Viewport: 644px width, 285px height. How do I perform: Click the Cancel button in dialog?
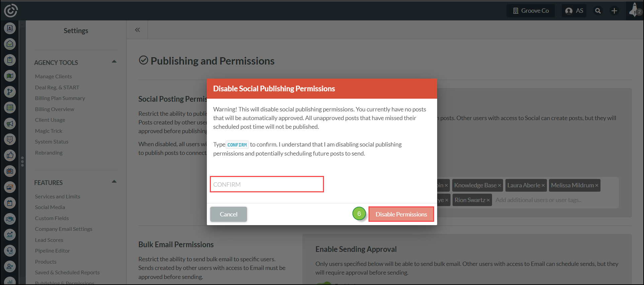[x=229, y=214]
